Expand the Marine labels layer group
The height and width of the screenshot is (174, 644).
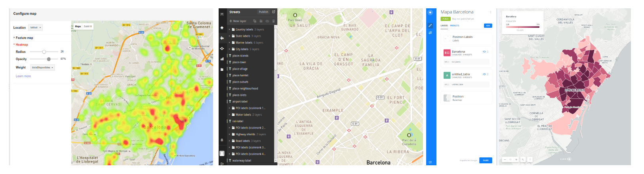click(229, 43)
